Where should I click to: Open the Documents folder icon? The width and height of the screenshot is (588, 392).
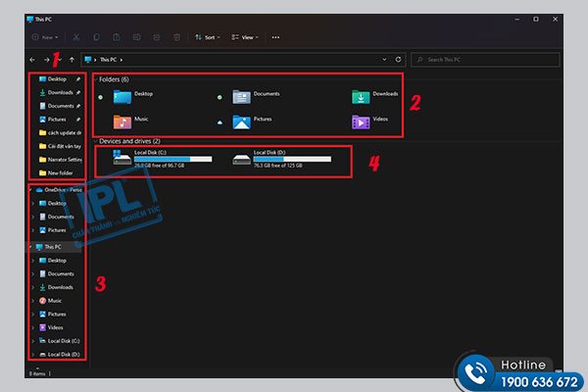pyautogui.click(x=241, y=97)
